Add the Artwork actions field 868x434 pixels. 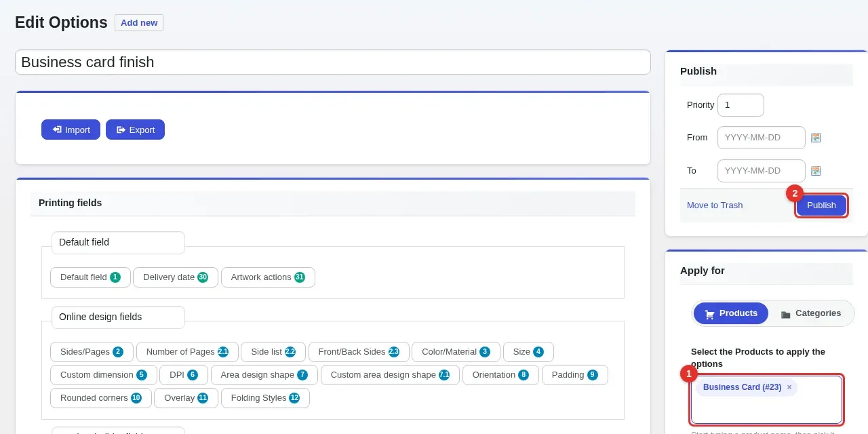point(268,277)
